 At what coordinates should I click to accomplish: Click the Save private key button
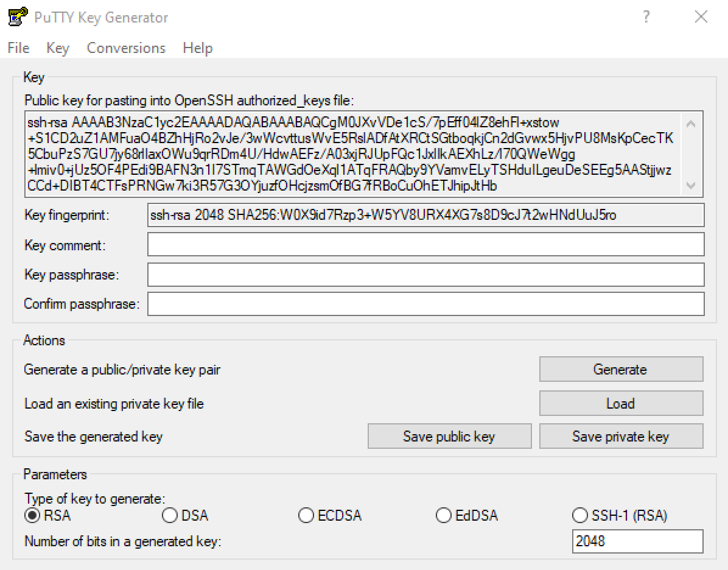click(x=621, y=437)
